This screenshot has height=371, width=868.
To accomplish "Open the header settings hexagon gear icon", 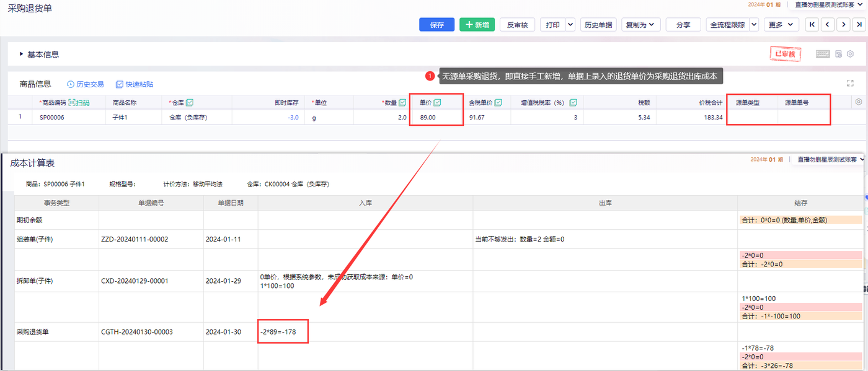I will [x=850, y=54].
